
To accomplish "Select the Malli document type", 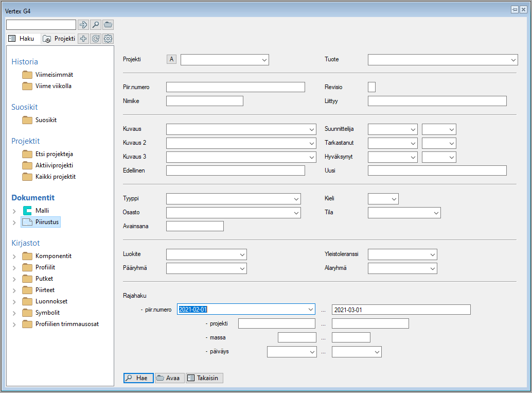I will (42, 211).
